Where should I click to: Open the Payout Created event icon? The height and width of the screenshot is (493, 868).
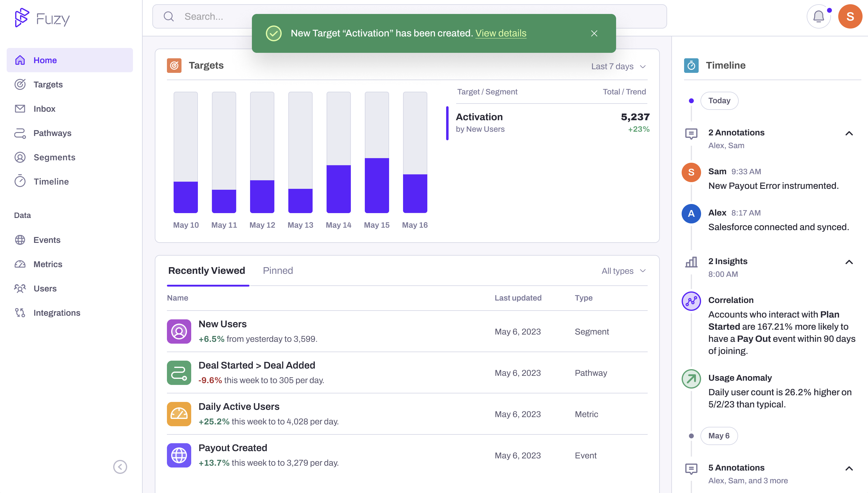click(179, 455)
